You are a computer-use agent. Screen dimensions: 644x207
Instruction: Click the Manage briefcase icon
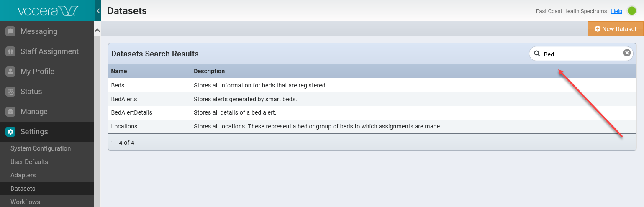(10, 112)
